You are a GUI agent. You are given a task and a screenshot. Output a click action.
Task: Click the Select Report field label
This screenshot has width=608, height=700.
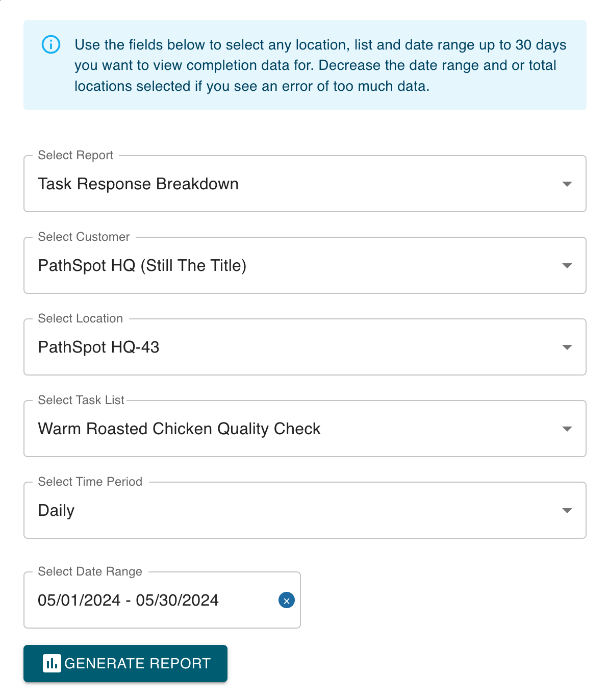75,155
